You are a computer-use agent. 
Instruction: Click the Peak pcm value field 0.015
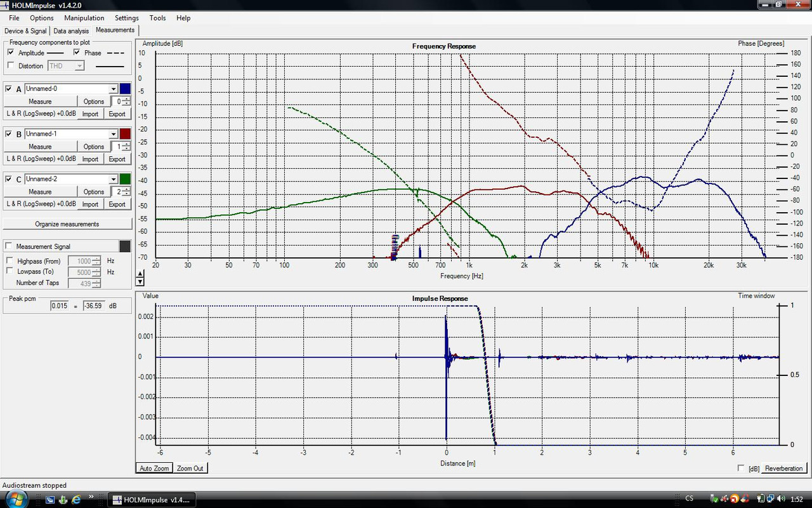click(x=59, y=306)
